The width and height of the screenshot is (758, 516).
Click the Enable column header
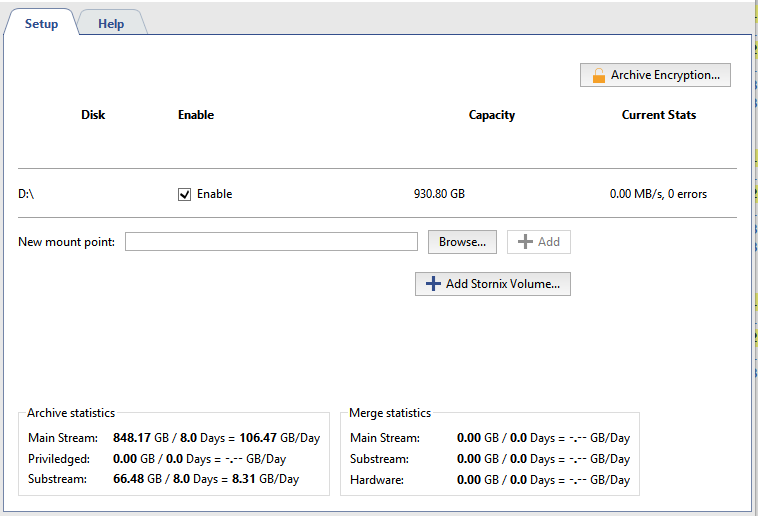pos(196,115)
